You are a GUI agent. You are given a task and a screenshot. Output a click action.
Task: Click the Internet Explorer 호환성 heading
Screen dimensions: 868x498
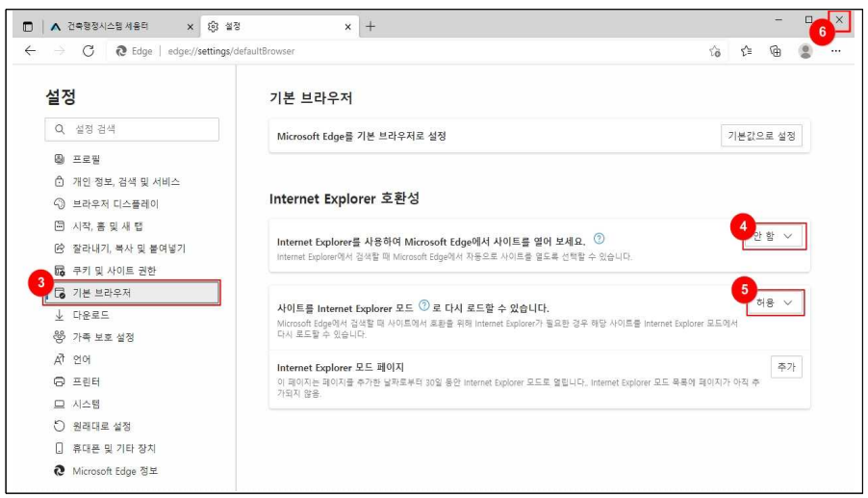pyautogui.click(x=345, y=198)
